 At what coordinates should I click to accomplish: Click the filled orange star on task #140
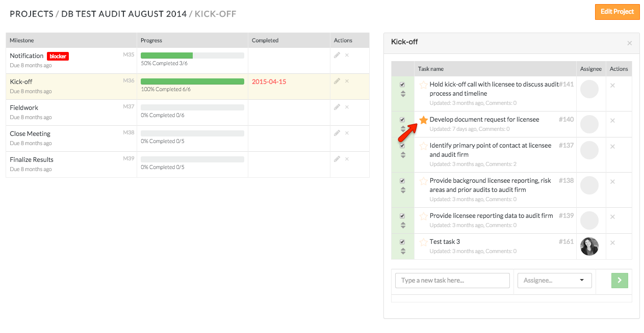(423, 120)
